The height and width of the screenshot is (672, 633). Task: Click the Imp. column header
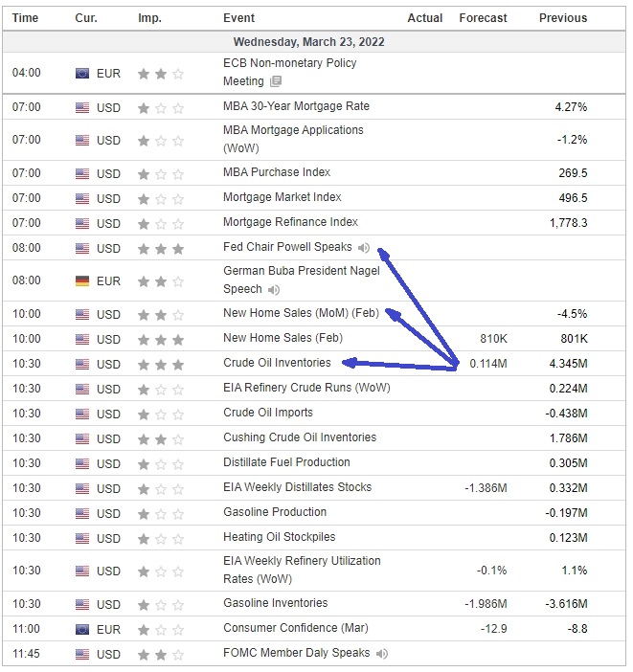click(x=149, y=18)
